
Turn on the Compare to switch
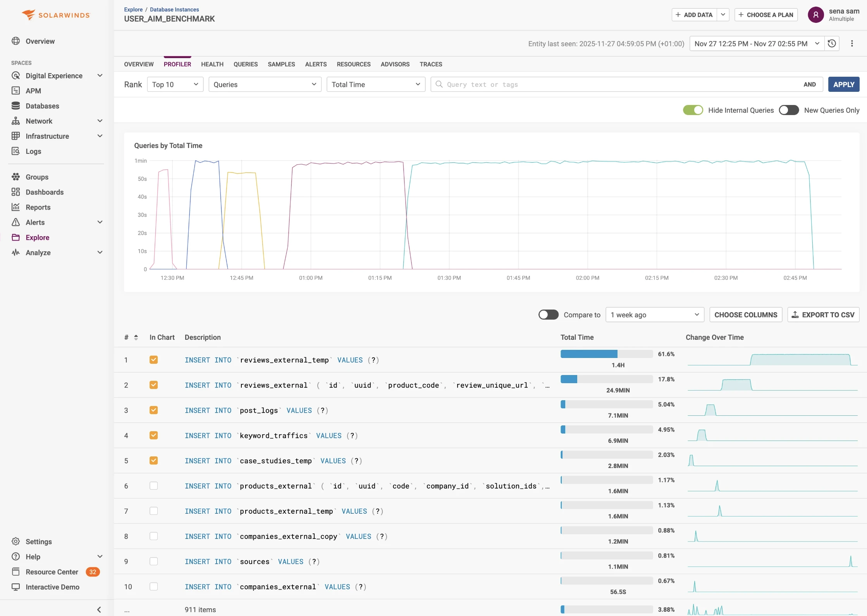tap(548, 315)
